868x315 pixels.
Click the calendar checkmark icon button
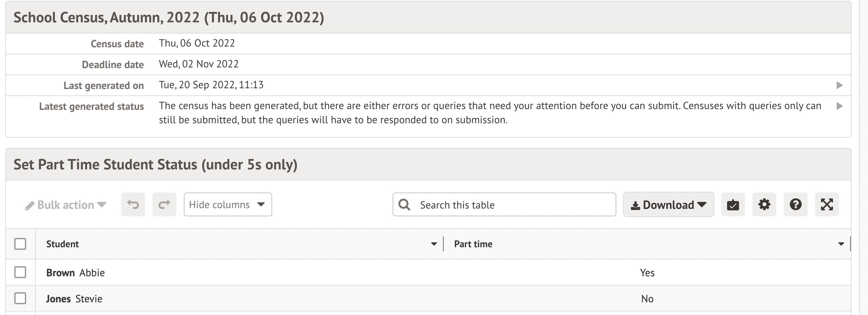733,204
